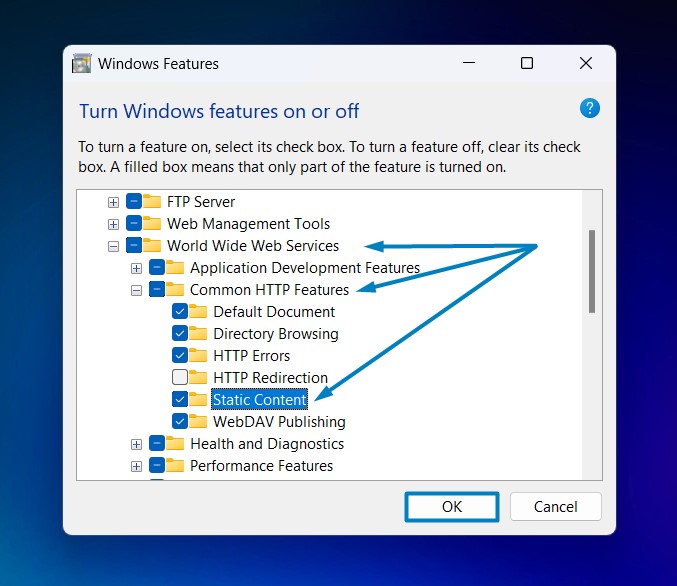This screenshot has width=677, height=586.
Task: Click the World Wide Web Services folder icon
Action: (x=152, y=245)
